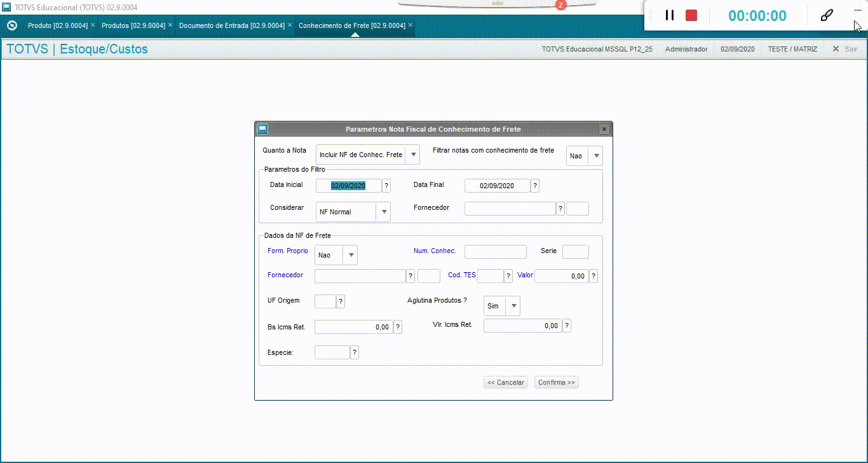Click the Frete Fornecedor store code box
This screenshot has height=463, width=868.
click(x=428, y=276)
